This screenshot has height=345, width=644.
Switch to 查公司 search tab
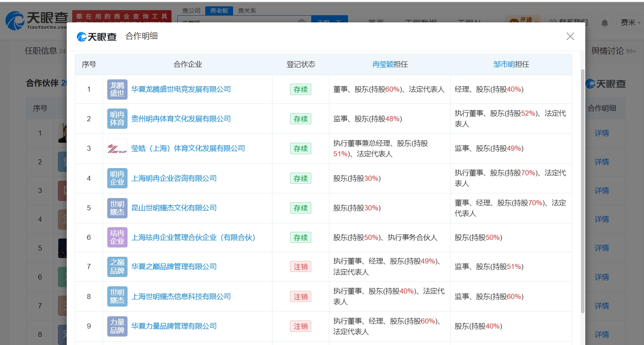coord(191,11)
